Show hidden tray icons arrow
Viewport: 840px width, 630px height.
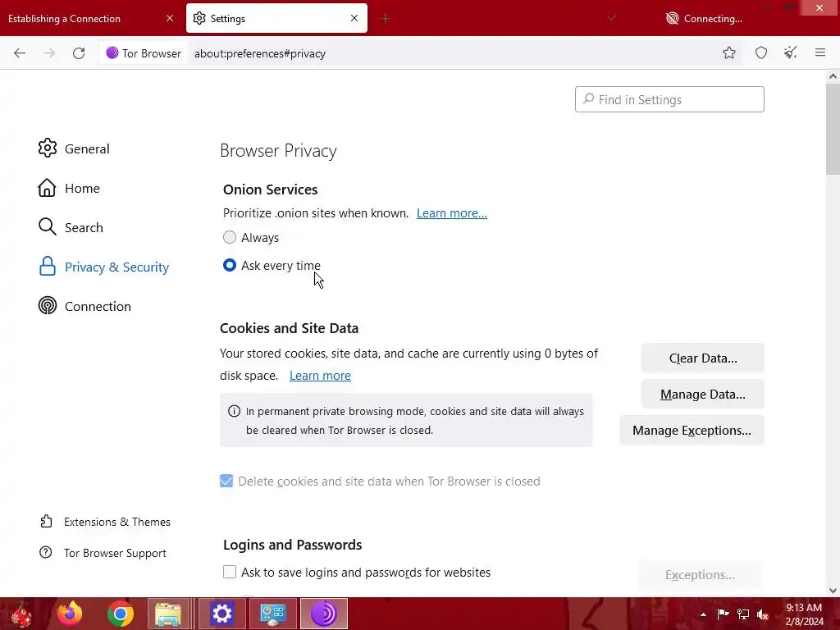tap(703, 614)
